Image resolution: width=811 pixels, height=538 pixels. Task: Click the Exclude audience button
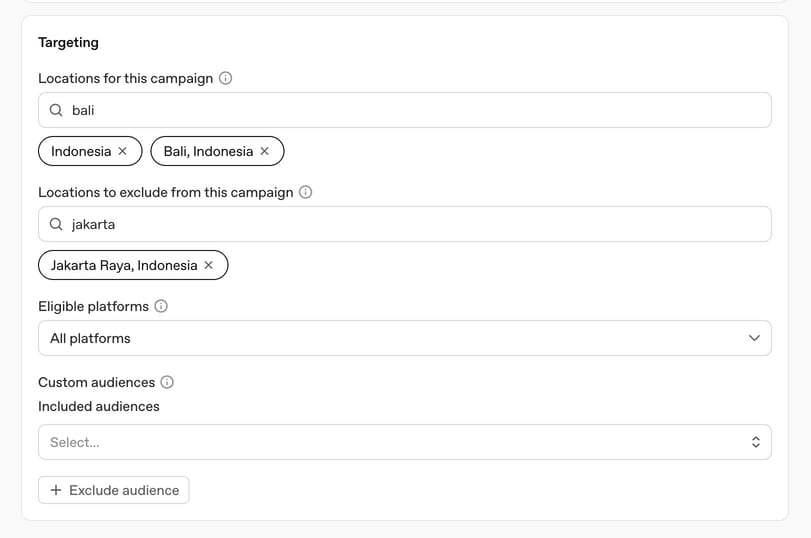click(114, 490)
